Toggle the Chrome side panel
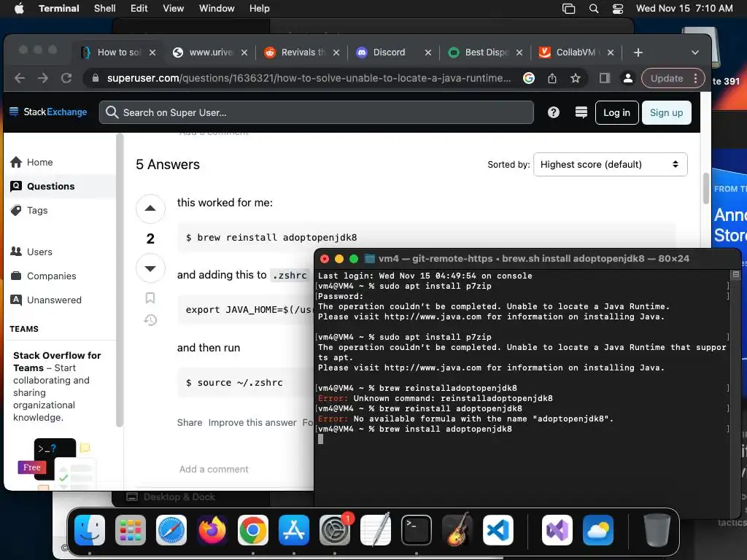 click(x=605, y=78)
